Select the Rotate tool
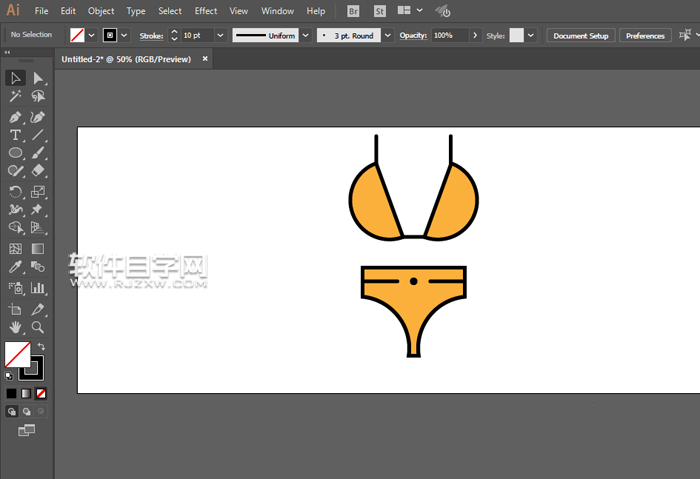 tap(16, 191)
